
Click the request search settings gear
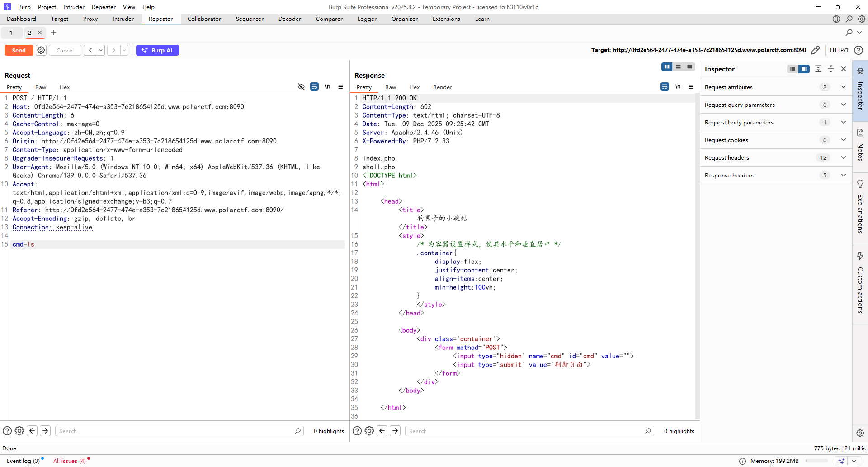pos(19,431)
